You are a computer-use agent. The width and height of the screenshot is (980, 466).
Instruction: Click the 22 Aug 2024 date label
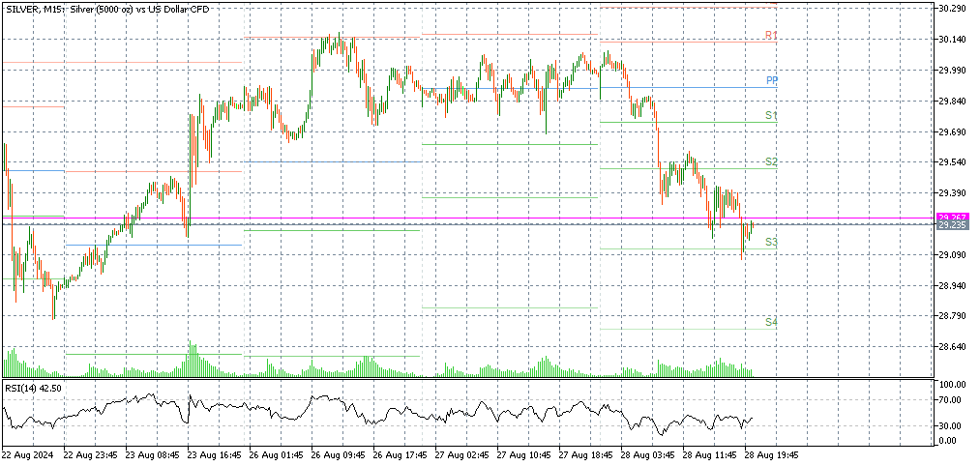tap(30, 453)
